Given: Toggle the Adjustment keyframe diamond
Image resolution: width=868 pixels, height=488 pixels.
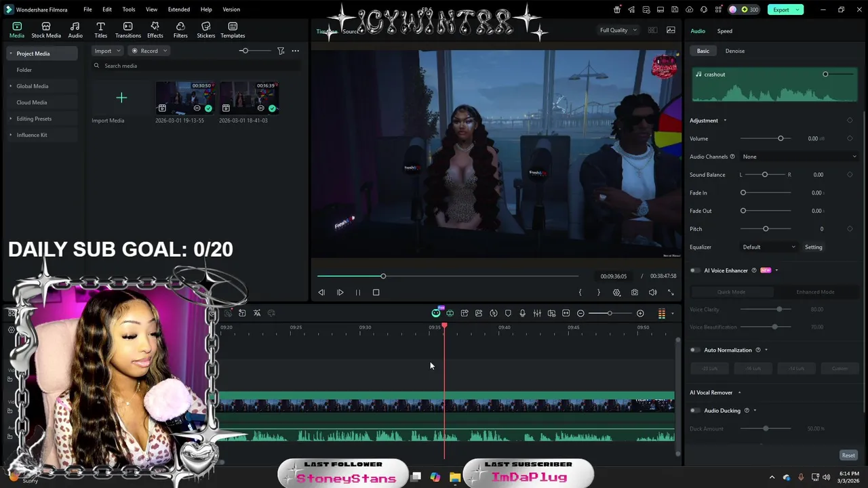Looking at the screenshot, I should tap(850, 121).
